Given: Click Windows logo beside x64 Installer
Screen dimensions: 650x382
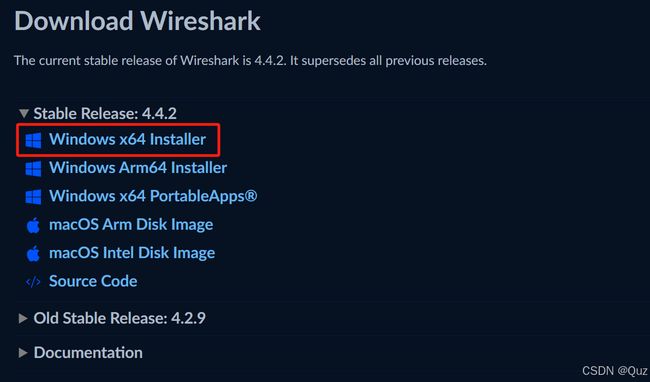Looking at the screenshot, I should pyautogui.click(x=33, y=140).
